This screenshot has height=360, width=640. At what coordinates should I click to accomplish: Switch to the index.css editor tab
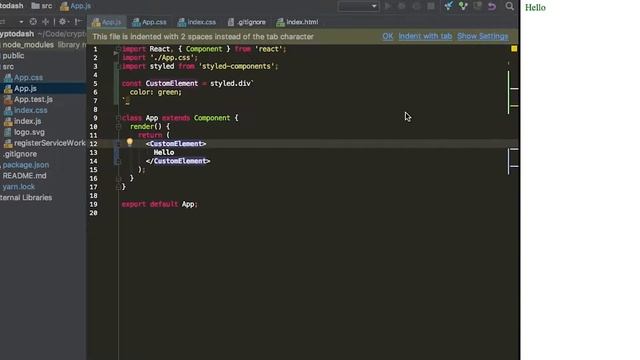[x=197, y=22]
